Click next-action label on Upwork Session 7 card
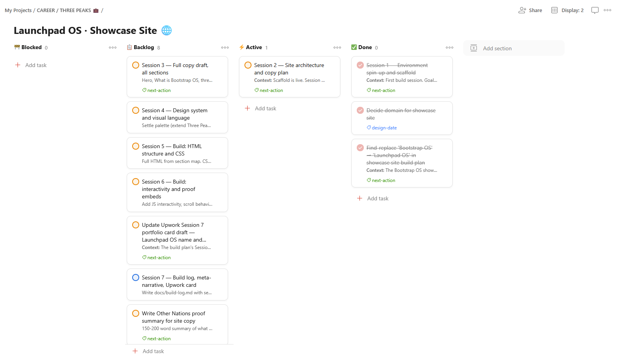Viewport: 618px width, 364px height. [156, 258]
